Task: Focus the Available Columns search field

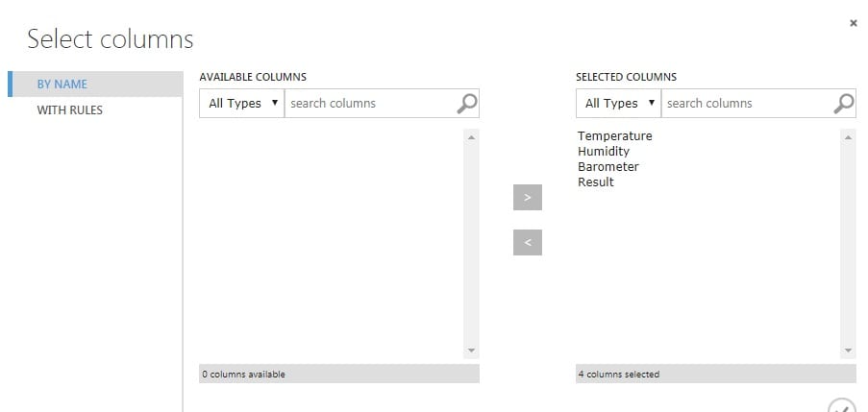Action: [370, 103]
